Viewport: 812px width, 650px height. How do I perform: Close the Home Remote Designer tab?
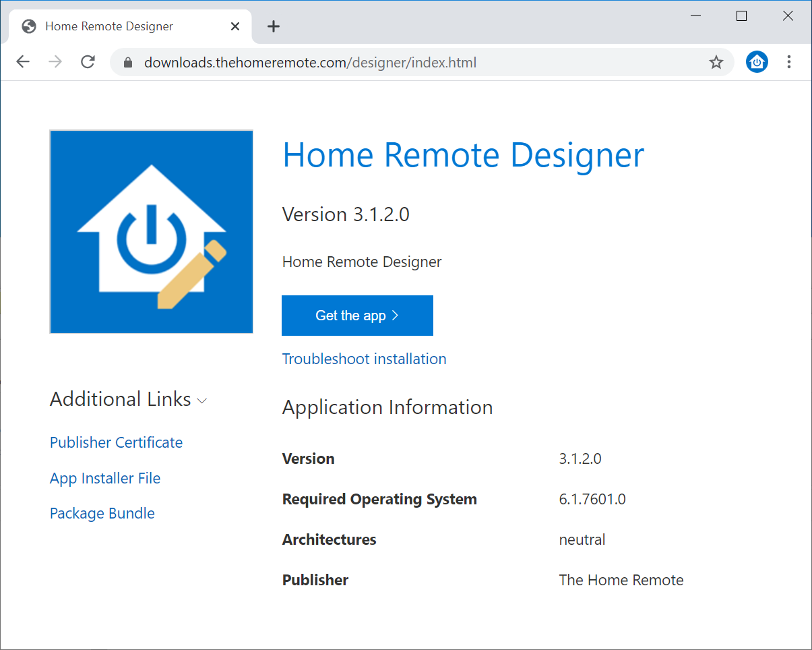(x=235, y=26)
